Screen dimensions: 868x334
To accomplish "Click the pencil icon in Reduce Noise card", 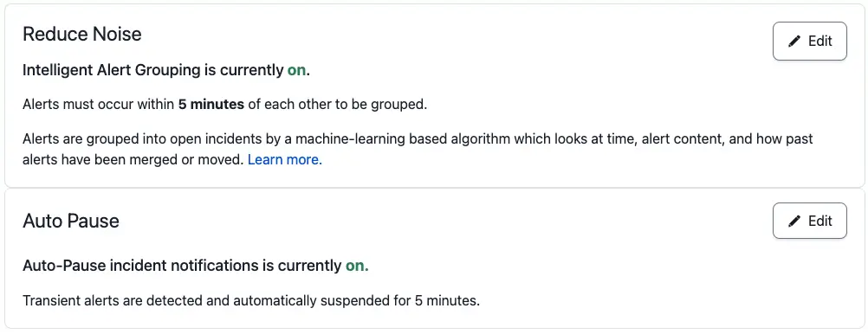I will (x=794, y=42).
